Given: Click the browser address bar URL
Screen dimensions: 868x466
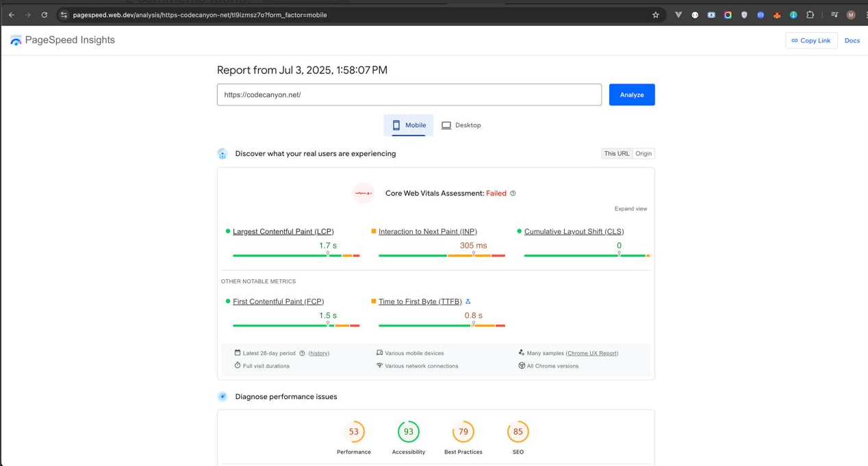Looking at the screenshot, I should coord(200,14).
